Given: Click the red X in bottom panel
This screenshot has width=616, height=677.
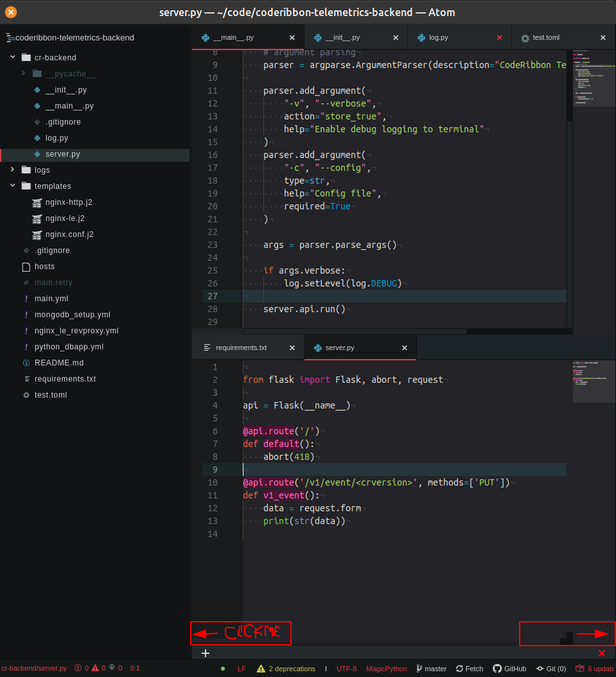Looking at the screenshot, I should (x=602, y=653).
